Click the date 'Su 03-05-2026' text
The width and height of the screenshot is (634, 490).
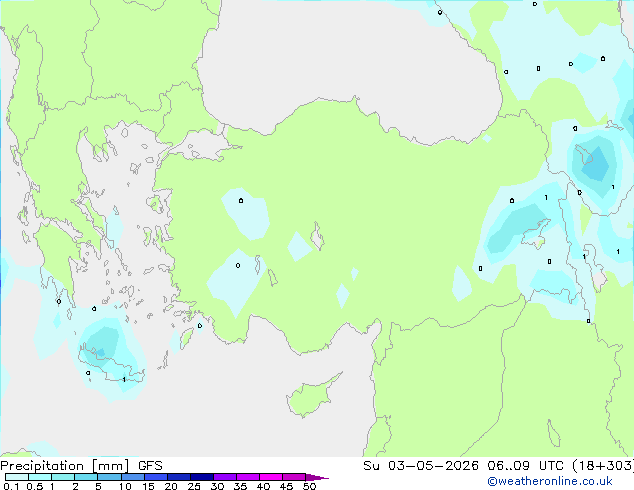coord(421,466)
